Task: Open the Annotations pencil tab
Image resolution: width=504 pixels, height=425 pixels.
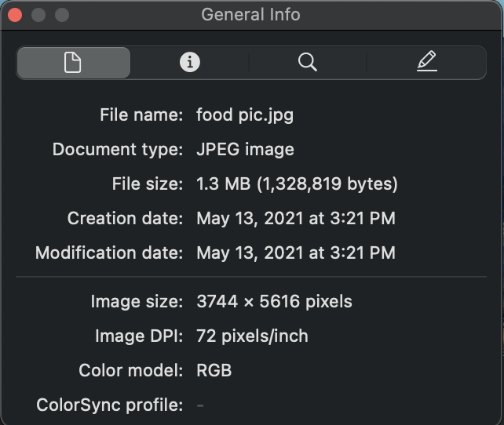Action: pos(426,63)
